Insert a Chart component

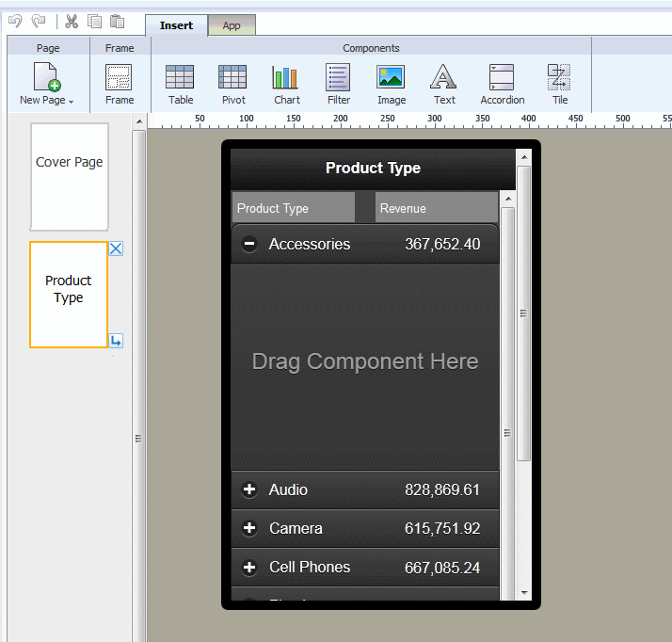point(286,84)
